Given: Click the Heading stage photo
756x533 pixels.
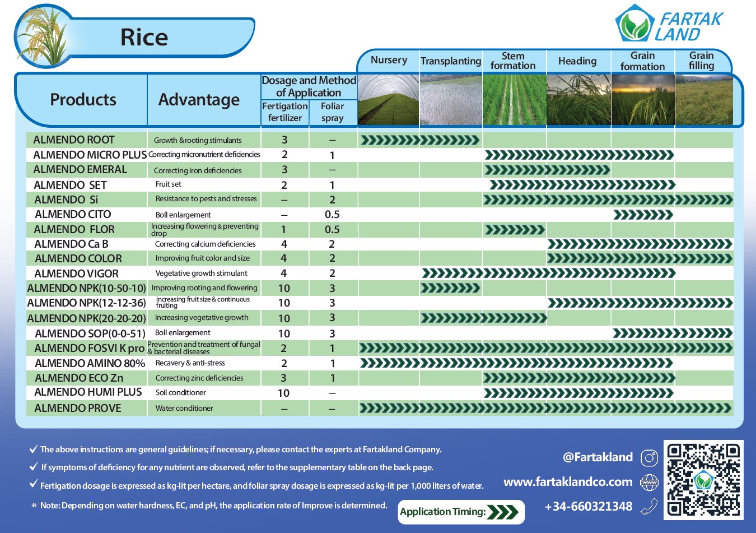Looking at the screenshot, I should (x=578, y=100).
